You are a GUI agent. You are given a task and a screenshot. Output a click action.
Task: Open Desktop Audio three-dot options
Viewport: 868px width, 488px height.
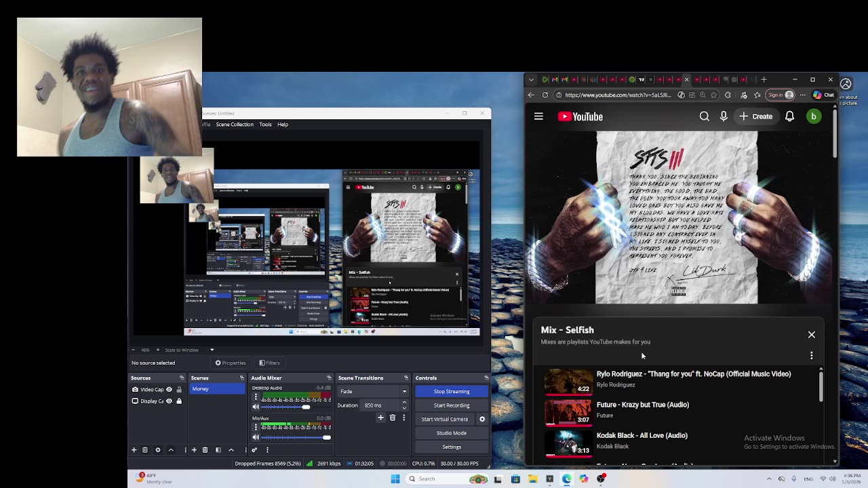256,397
